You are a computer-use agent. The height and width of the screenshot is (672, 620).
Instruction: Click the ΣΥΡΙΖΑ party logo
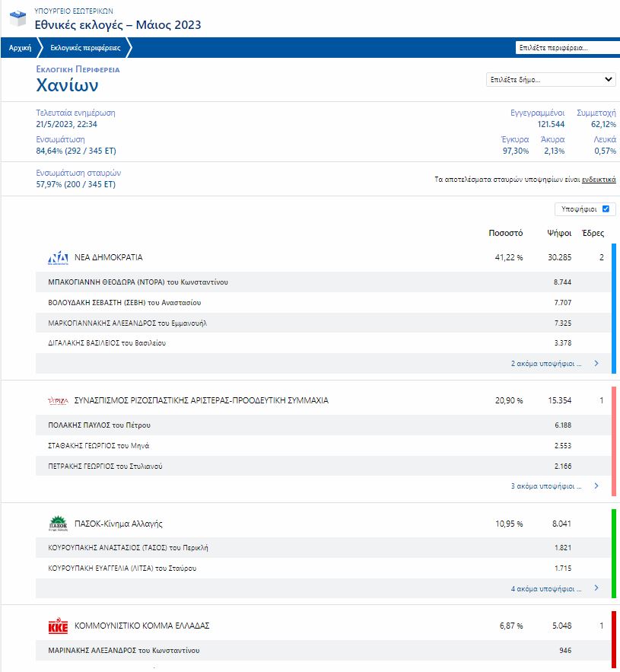[58, 400]
